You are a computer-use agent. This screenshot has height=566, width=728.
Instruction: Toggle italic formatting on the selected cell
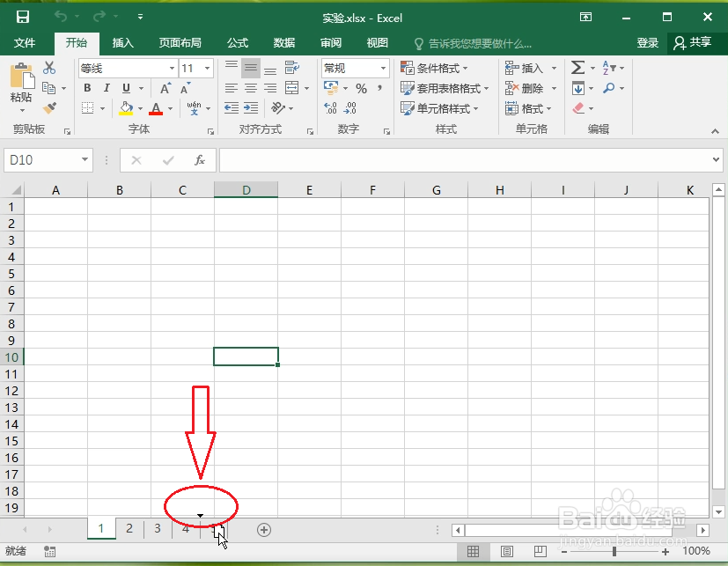(107, 87)
